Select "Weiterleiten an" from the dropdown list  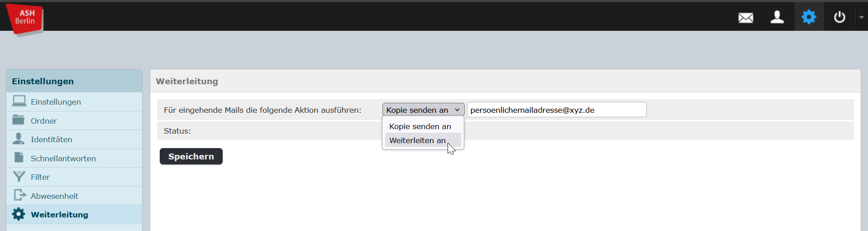click(418, 140)
